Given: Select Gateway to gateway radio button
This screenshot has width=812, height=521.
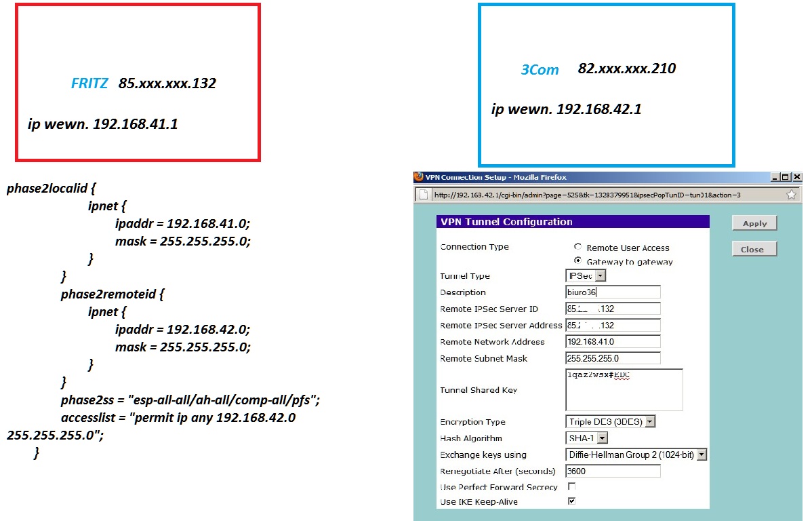Looking at the screenshot, I should [577, 260].
